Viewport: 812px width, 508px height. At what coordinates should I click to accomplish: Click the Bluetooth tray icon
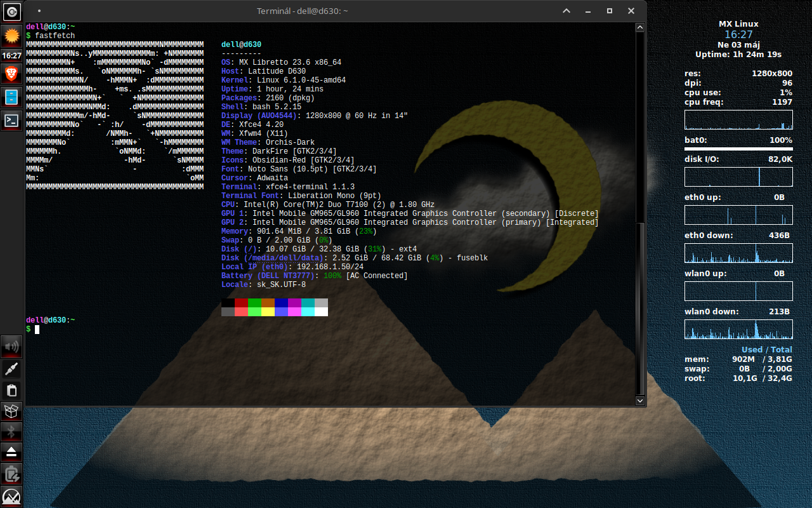point(11,432)
